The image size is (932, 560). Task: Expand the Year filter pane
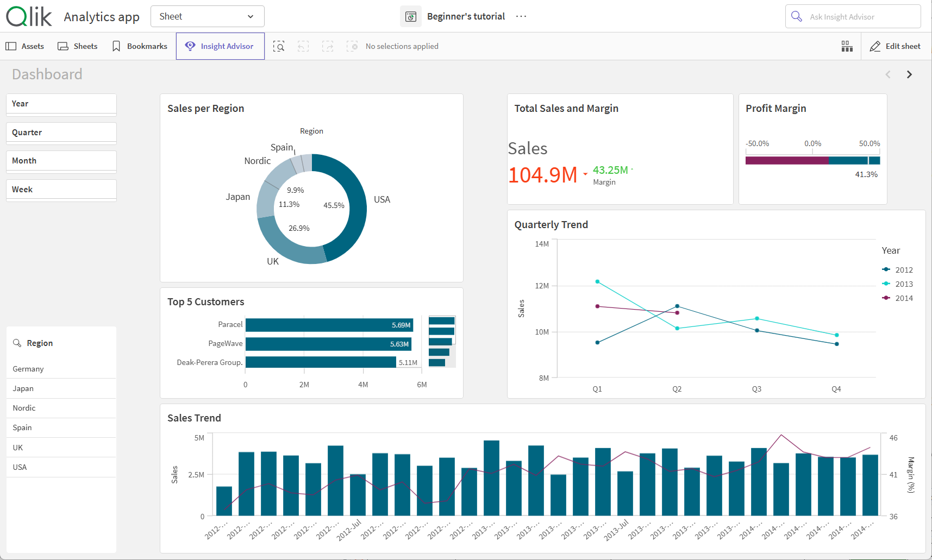[x=61, y=103]
